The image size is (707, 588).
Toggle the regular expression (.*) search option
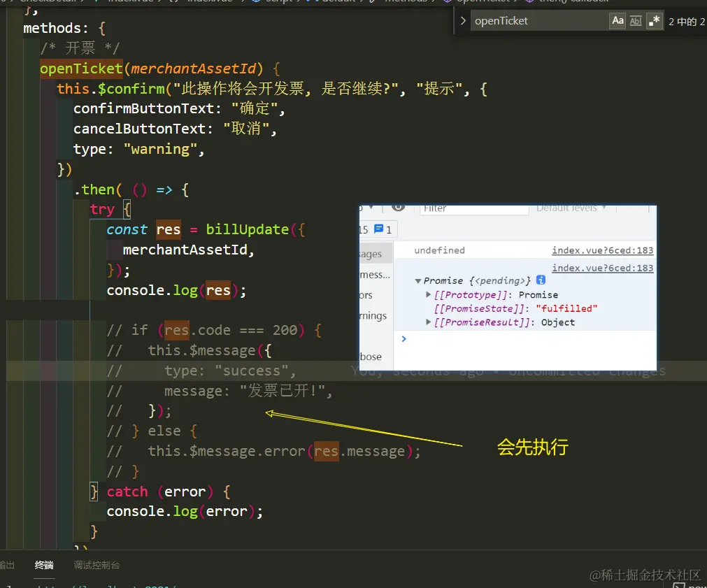coord(655,21)
